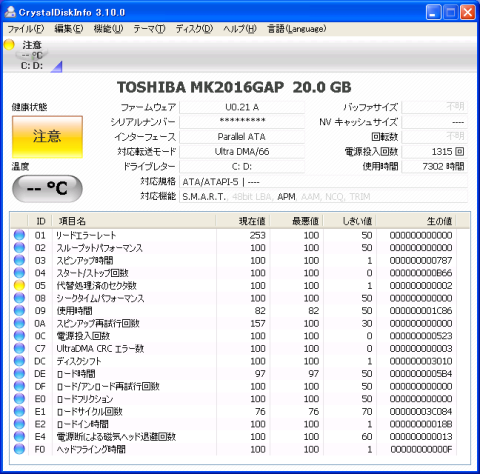
Task: Select the ロードフリクション row name
Action: pyautogui.click(x=85, y=399)
